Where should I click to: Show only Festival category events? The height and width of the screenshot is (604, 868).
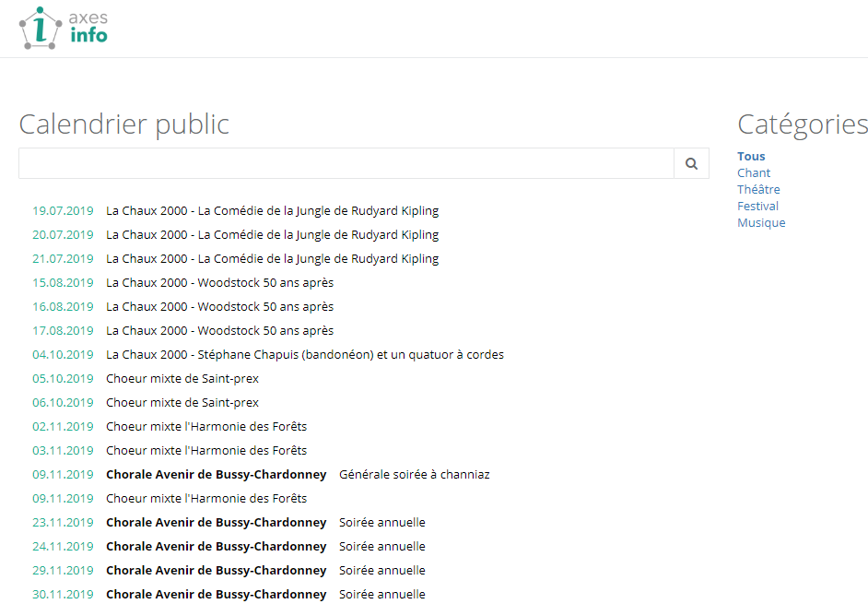pyautogui.click(x=757, y=207)
